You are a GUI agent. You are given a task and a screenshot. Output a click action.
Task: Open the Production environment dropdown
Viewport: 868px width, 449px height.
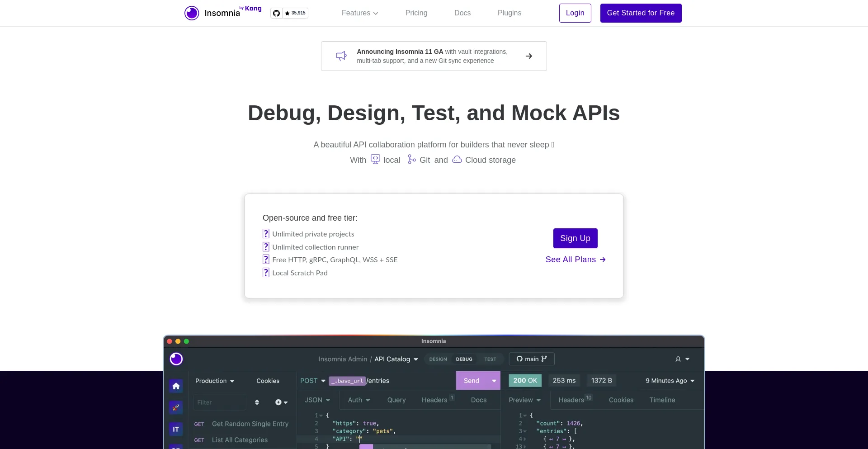[215, 381]
